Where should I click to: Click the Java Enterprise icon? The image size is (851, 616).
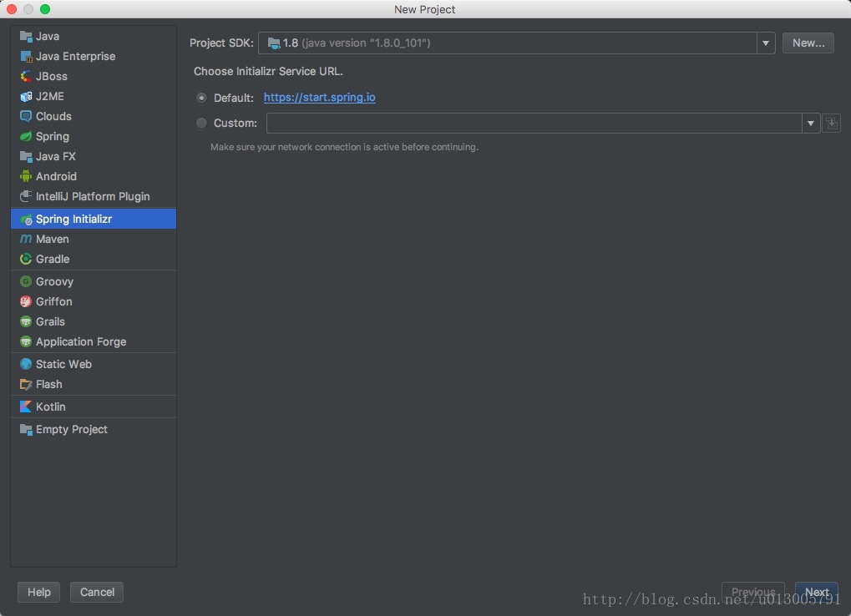(x=26, y=57)
